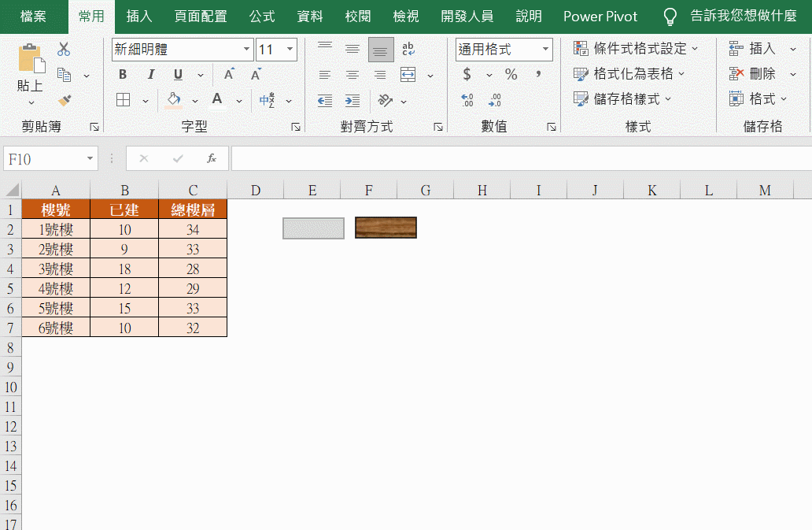Open the Name Box dropdown arrow

(90, 159)
